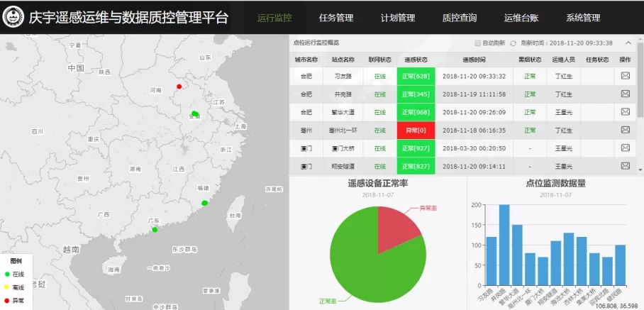The width and height of the screenshot is (644, 310).
Task: Open the 计划管理 menu
Action: (x=397, y=18)
